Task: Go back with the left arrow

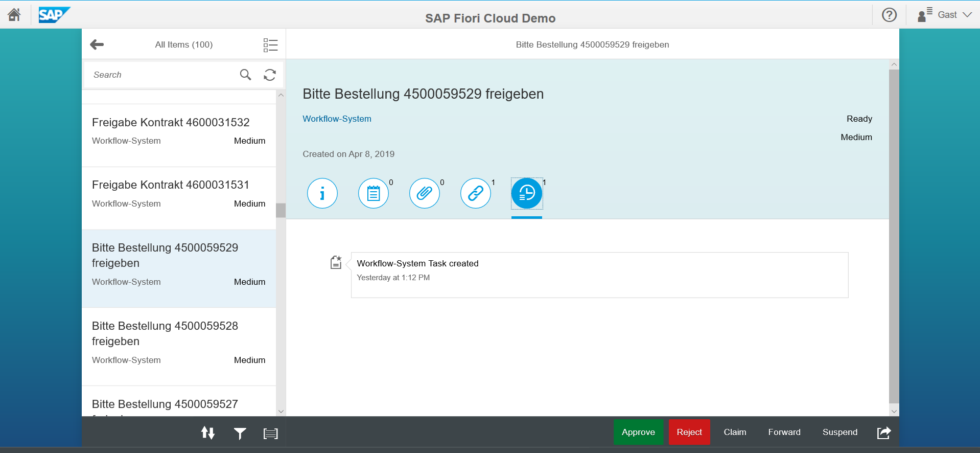Action: coord(97,44)
